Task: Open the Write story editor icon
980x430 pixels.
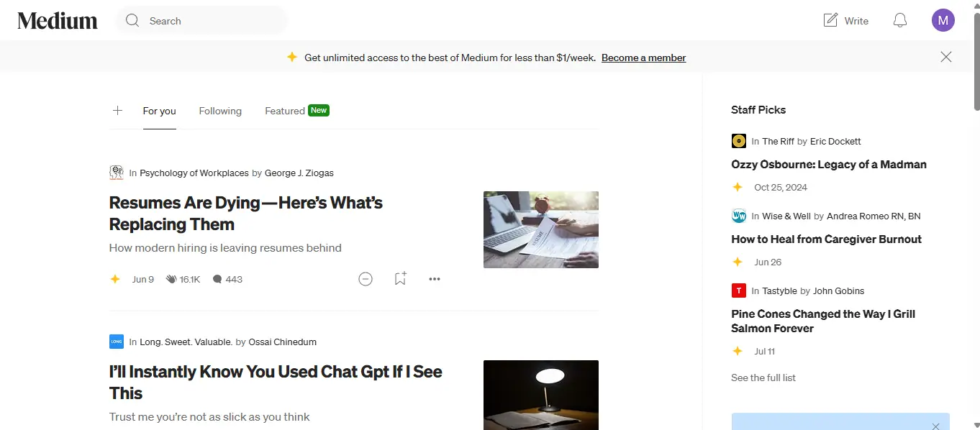Action: click(830, 20)
